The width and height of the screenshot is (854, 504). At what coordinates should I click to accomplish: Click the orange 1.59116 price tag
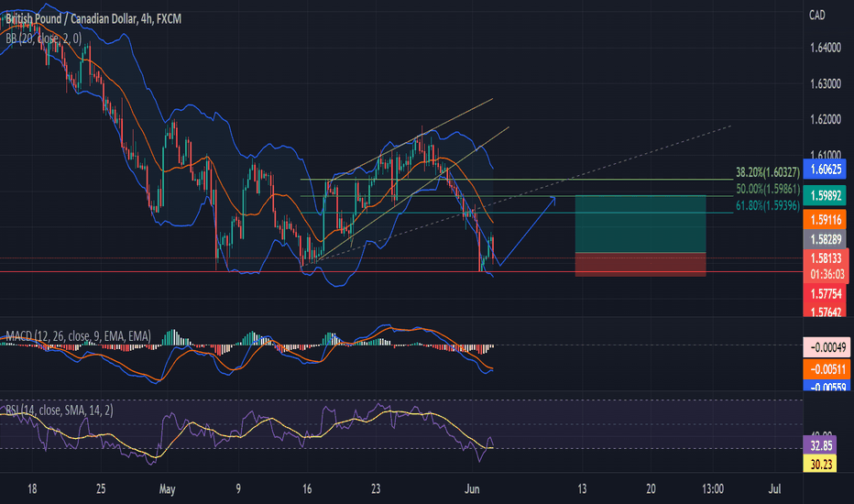click(x=825, y=220)
